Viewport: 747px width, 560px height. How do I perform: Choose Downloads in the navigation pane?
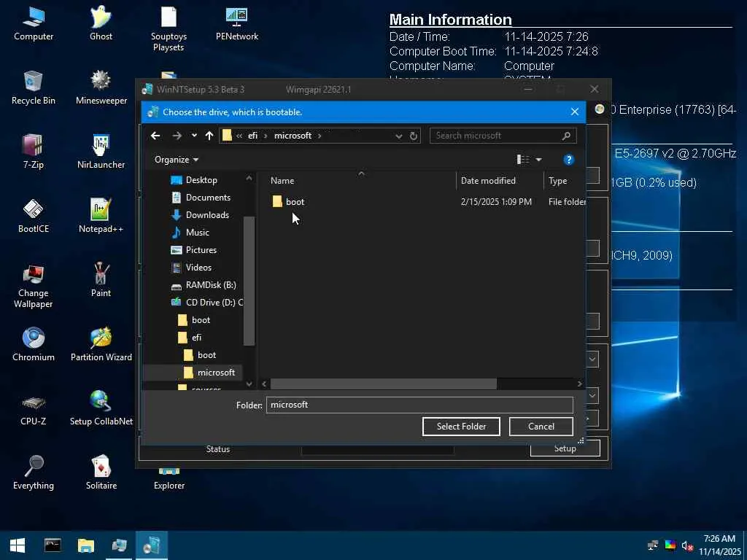207,215
